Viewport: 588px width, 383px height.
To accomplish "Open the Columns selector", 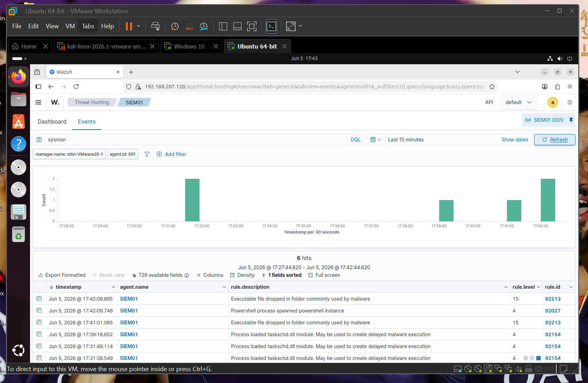I will (210, 275).
